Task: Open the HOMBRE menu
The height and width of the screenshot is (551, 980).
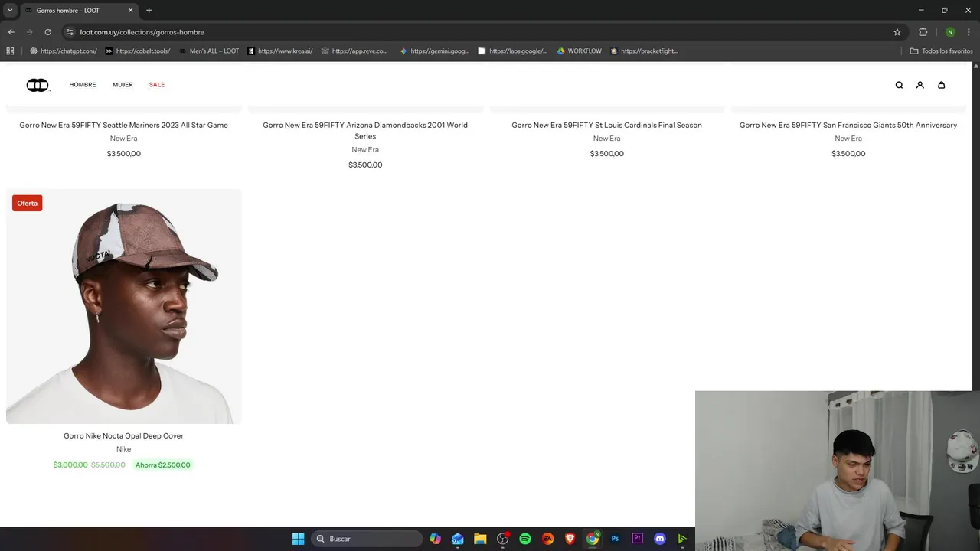Action: pos(83,85)
